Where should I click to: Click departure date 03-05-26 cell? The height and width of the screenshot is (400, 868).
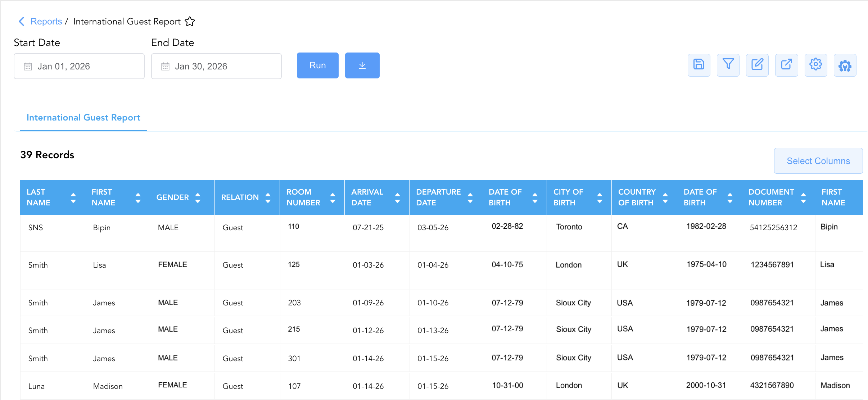pyautogui.click(x=433, y=228)
